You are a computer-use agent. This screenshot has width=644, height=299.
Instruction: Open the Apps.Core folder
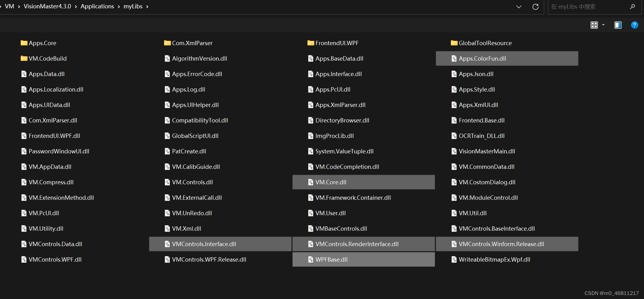coord(42,43)
